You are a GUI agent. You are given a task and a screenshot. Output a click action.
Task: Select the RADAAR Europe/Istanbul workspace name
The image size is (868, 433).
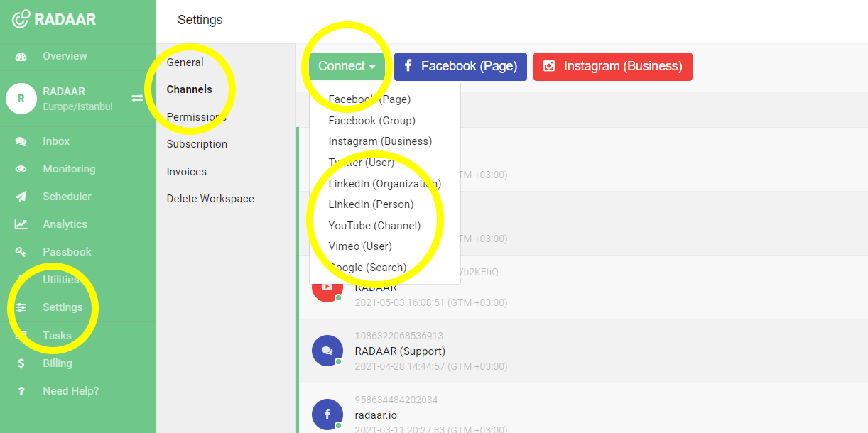(77, 99)
